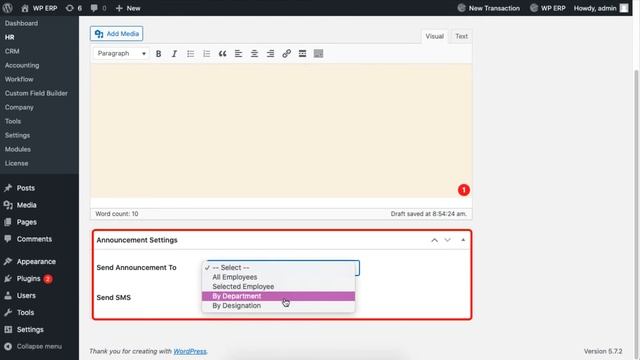Viewport: 640px width, 360px height.
Task: Insert Read More tag
Action: 302,53
